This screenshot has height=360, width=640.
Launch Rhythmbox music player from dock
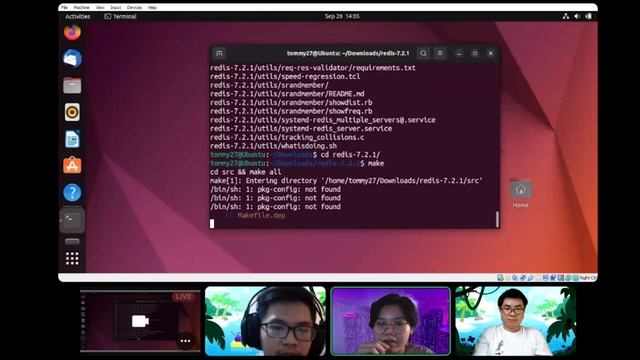point(72,112)
